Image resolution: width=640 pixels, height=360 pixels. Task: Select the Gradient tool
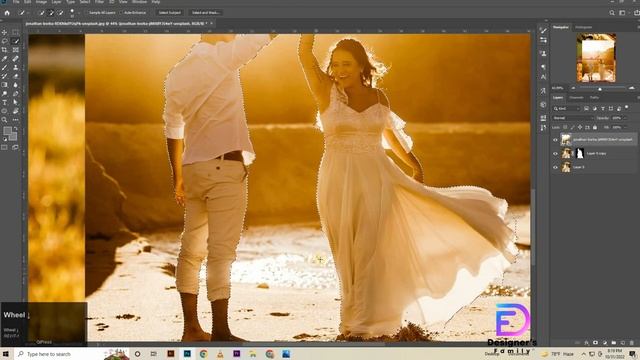click(x=4, y=85)
